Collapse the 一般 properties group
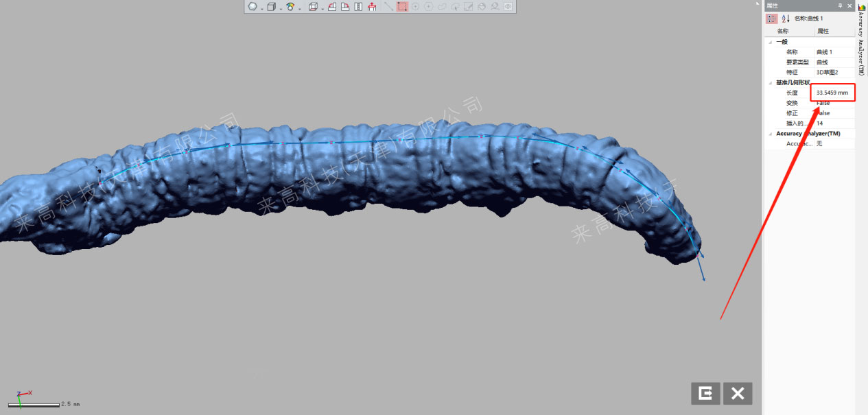 (x=770, y=42)
